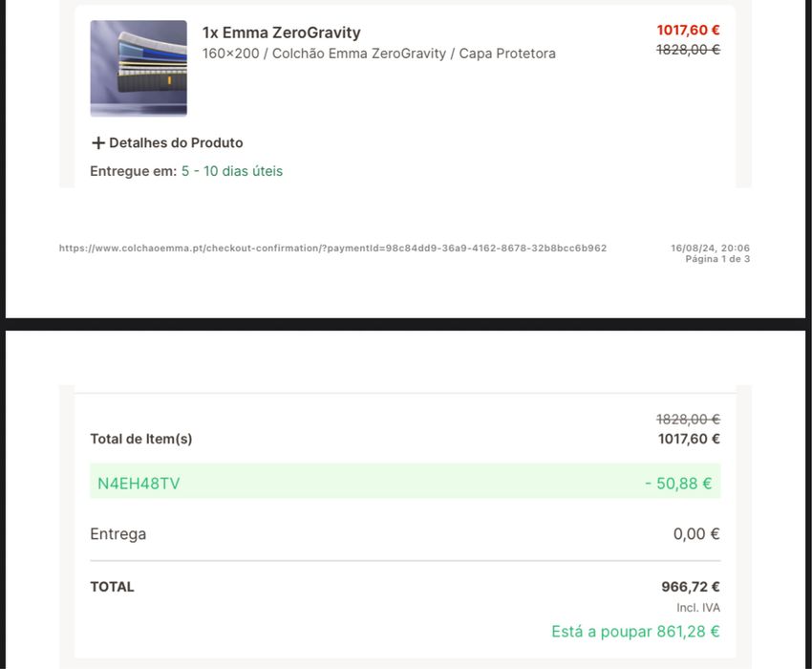812x669 pixels.
Task: Click the Detalhes do Produto label
Action: 176,143
